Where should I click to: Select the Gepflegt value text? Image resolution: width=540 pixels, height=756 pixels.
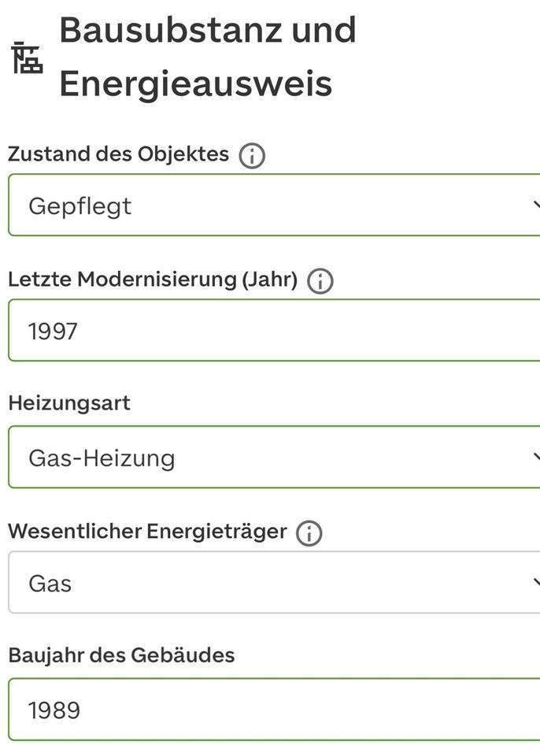80,207
